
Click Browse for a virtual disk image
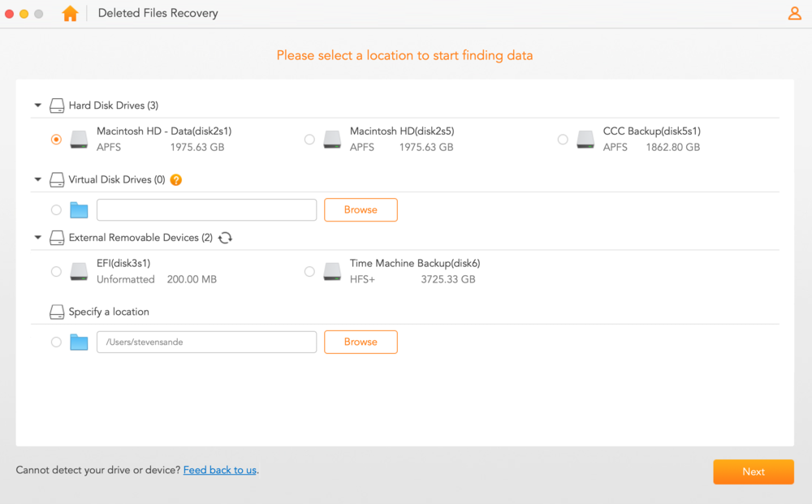click(361, 210)
